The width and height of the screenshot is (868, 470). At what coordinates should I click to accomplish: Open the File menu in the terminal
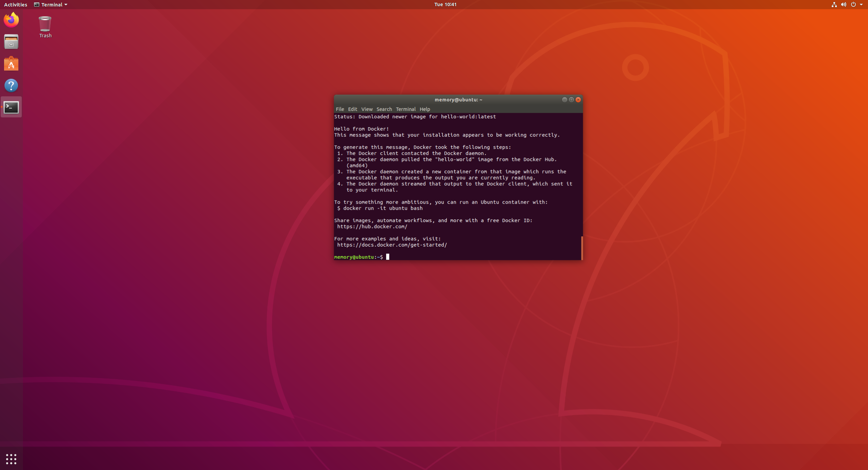point(340,109)
